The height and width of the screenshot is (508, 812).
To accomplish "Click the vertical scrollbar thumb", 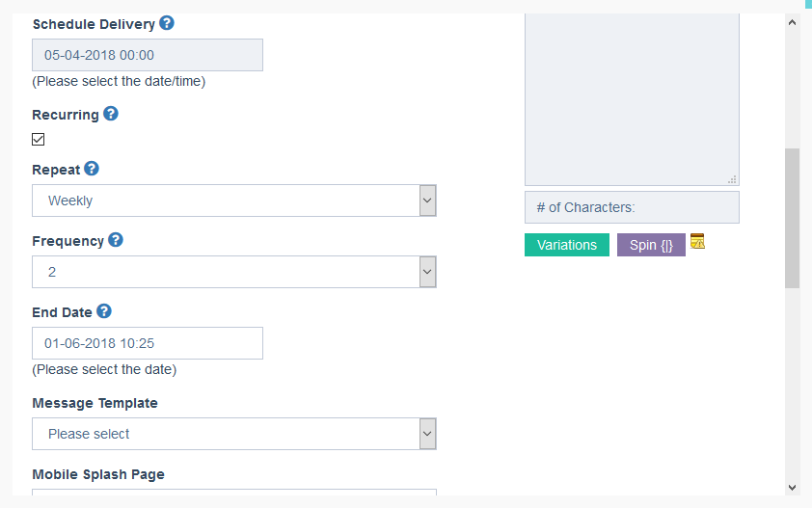I will coord(793,219).
